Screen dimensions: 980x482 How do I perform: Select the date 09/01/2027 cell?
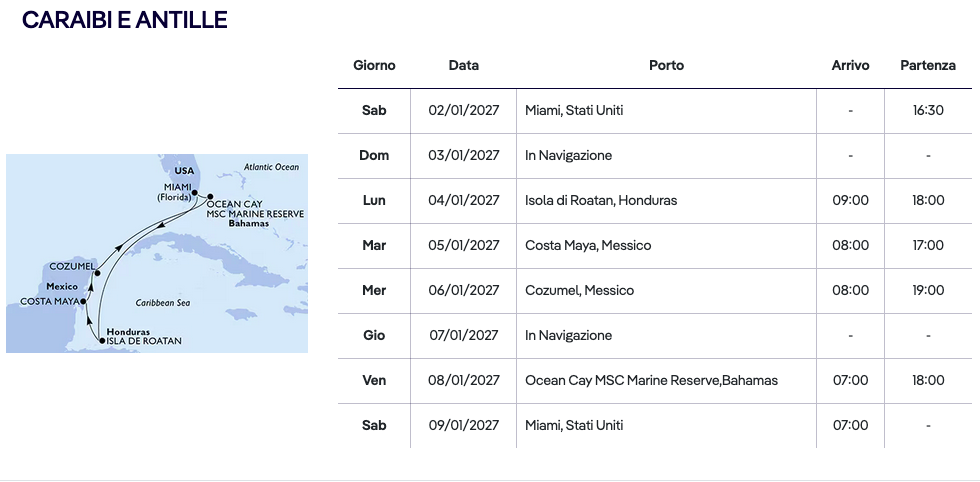tap(464, 426)
